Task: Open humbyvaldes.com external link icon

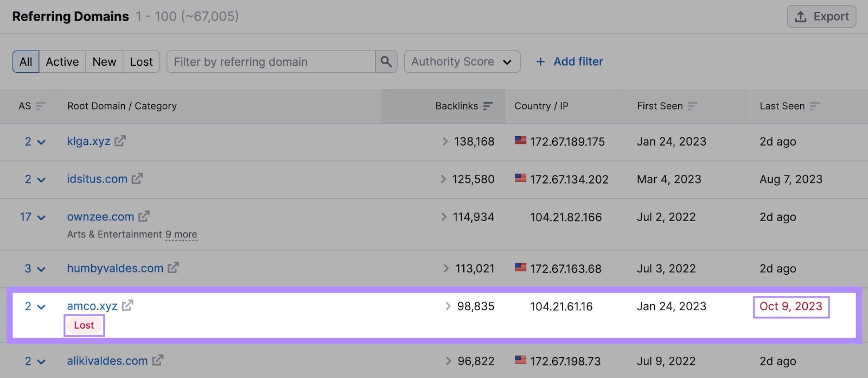Action: click(173, 268)
